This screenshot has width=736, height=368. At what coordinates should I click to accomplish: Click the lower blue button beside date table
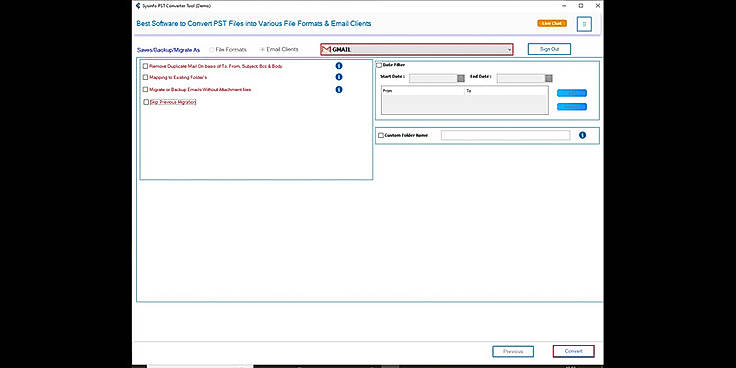click(572, 107)
